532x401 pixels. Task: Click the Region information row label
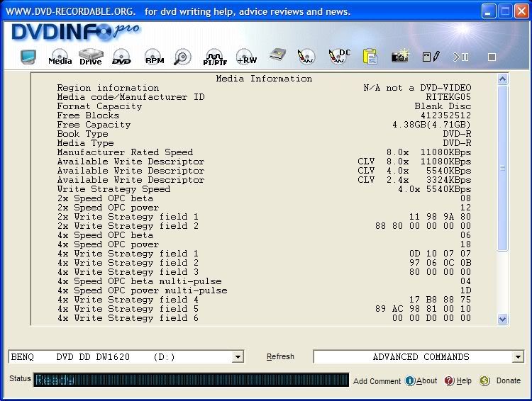click(x=108, y=88)
